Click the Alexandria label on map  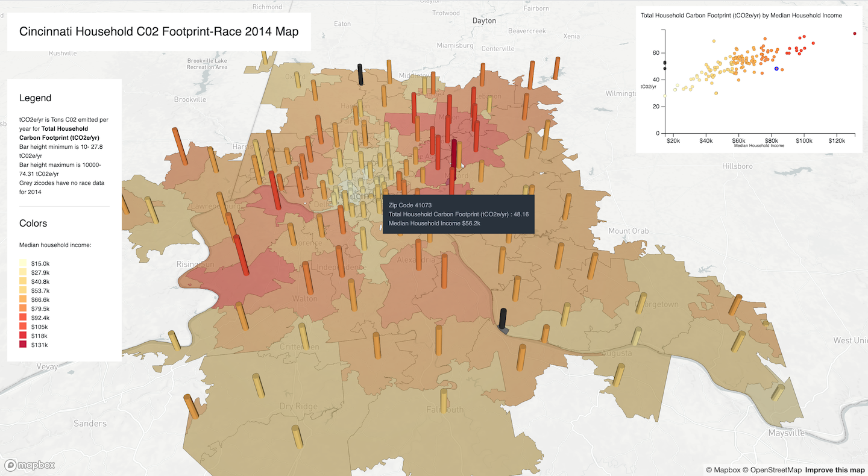(417, 260)
